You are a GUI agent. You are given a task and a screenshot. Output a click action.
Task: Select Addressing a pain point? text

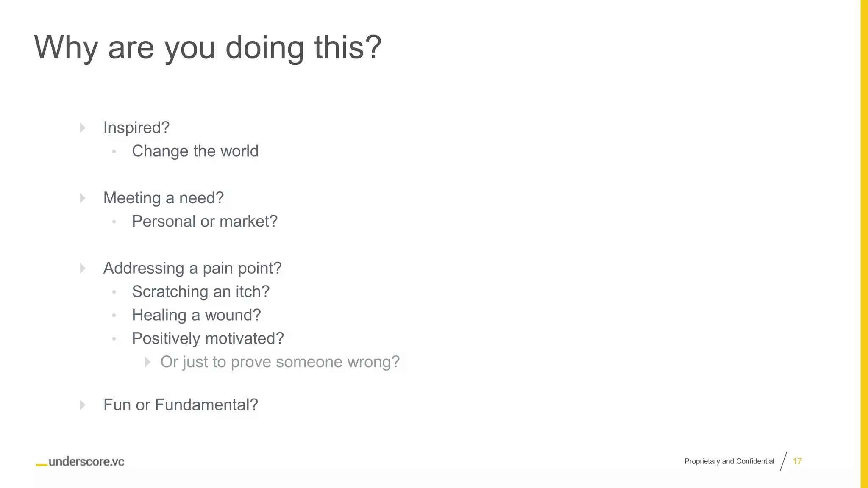pos(192,268)
